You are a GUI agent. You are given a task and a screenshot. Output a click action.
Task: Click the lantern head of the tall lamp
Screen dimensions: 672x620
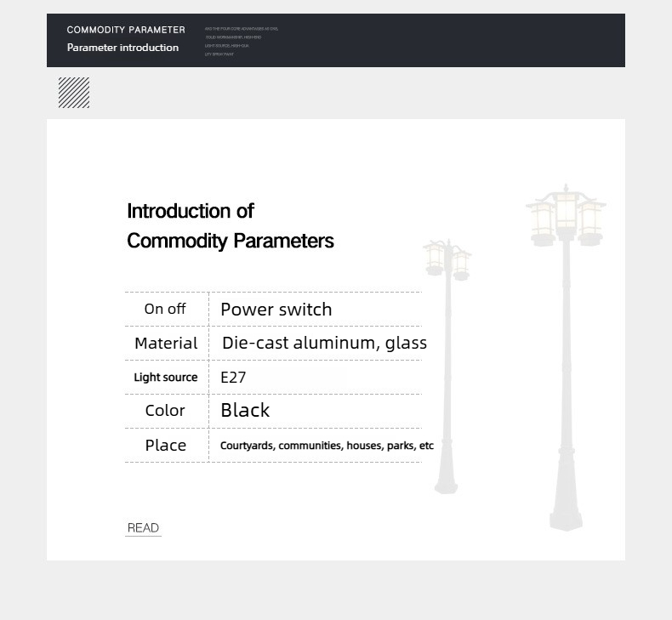pos(566,215)
